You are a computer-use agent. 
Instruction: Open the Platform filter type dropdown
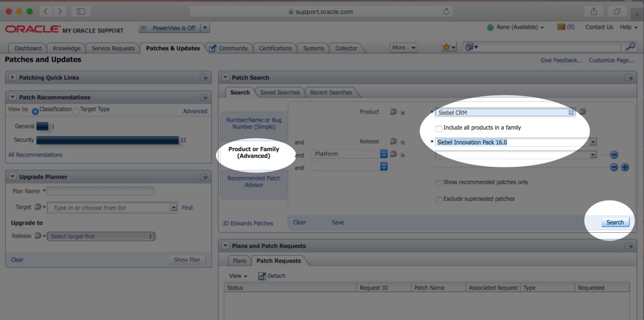[x=350, y=154]
